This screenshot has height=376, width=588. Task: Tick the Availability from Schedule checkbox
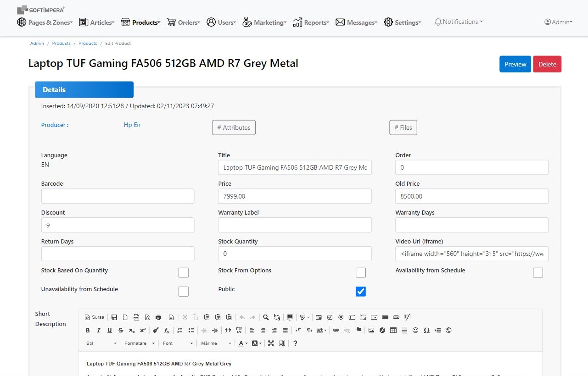(x=538, y=273)
